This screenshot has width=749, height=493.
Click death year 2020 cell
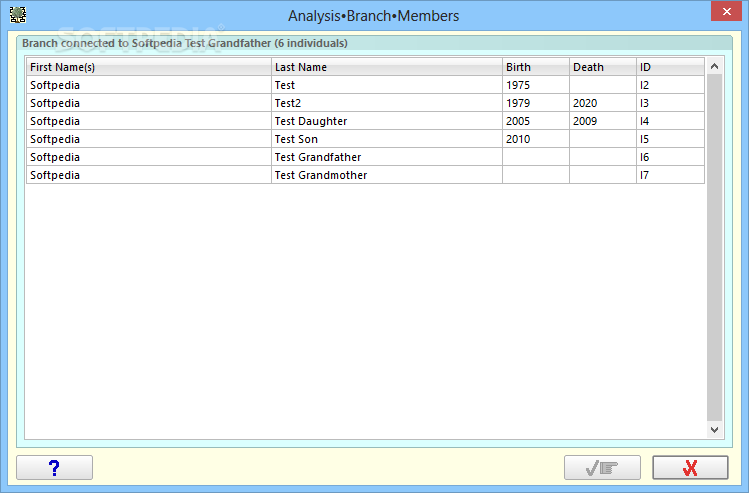(x=603, y=103)
